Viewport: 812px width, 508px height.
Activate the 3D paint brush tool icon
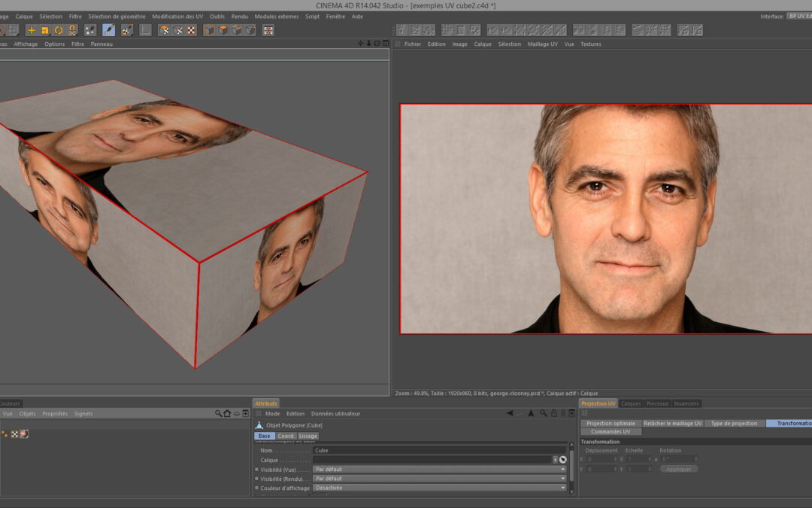click(x=108, y=30)
